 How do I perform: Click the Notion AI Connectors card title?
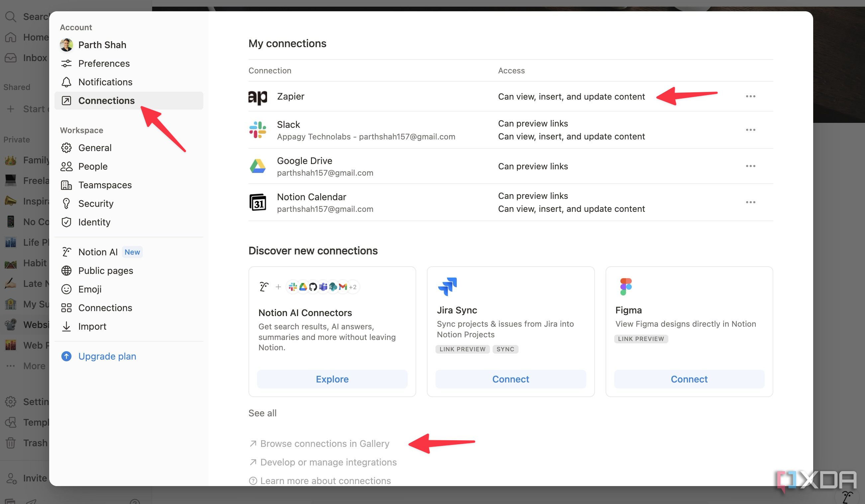tap(305, 313)
